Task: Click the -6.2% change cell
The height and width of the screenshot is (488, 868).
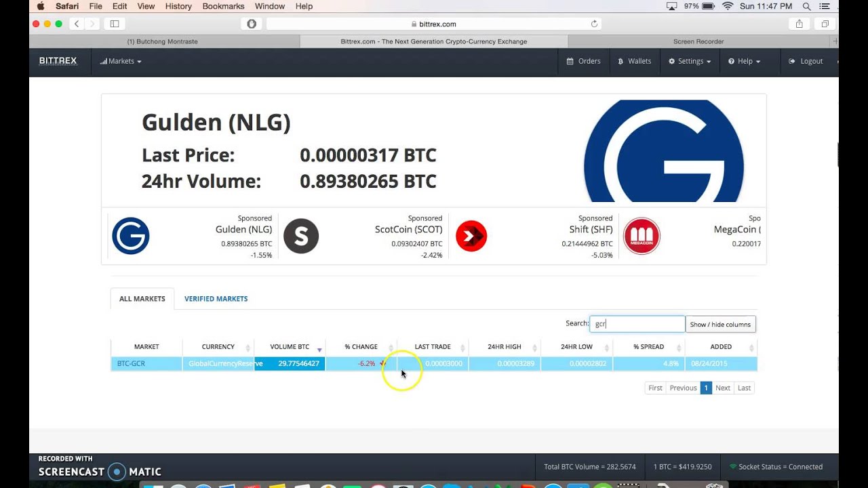Action: coord(361,364)
